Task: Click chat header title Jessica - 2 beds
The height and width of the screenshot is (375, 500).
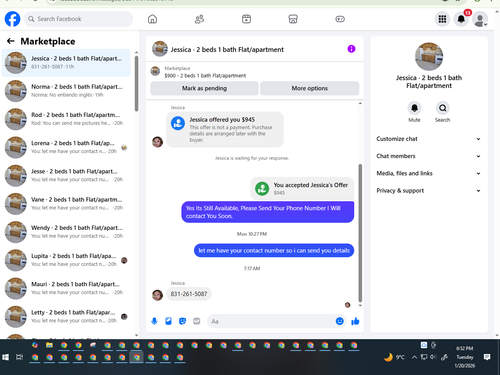Action: pos(227,50)
